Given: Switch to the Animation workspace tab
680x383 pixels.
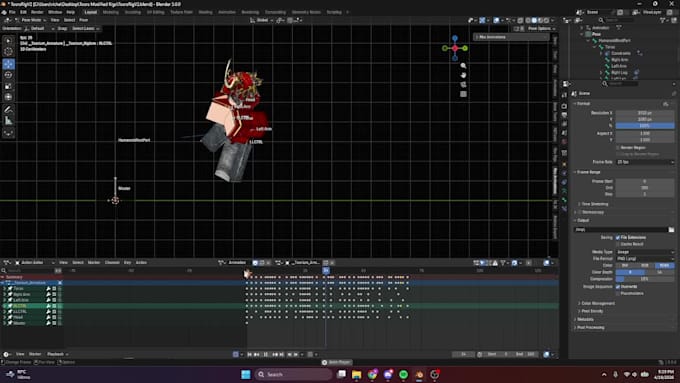Looking at the screenshot, I should [227, 12].
